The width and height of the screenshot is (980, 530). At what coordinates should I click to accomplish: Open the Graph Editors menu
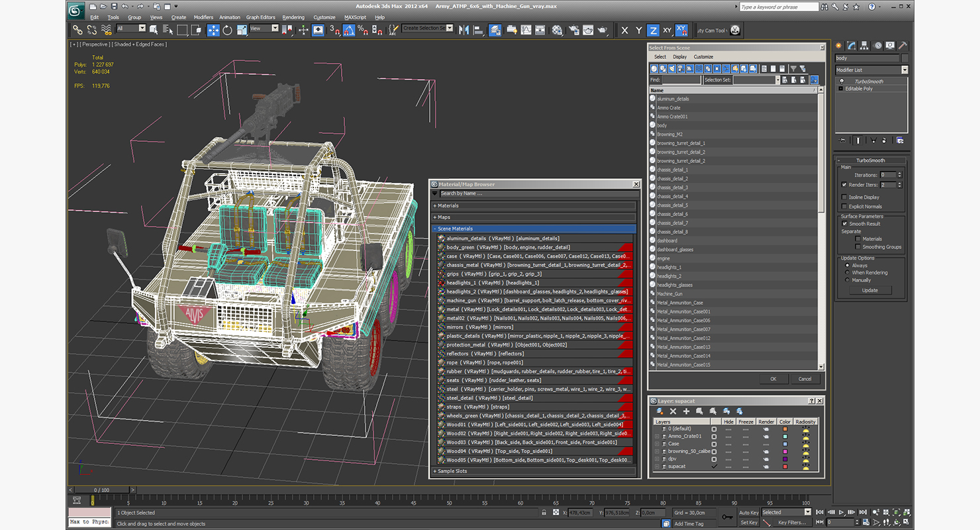pyautogui.click(x=260, y=17)
